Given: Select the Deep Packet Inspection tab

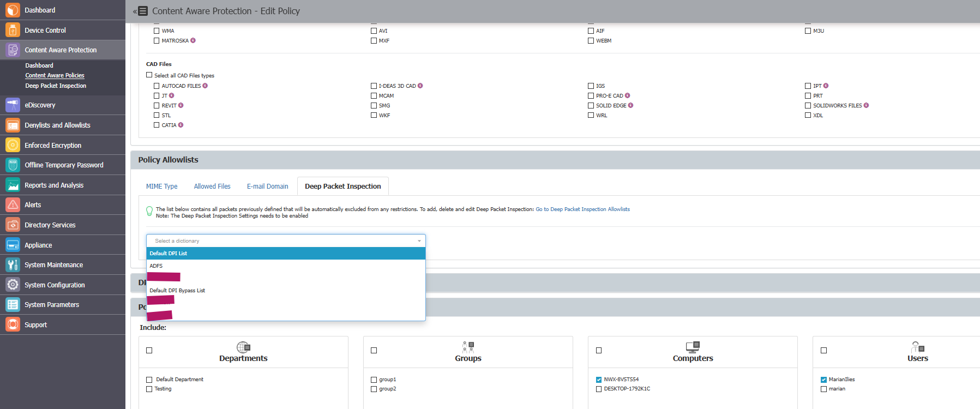Looking at the screenshot, I should (343, 186).
